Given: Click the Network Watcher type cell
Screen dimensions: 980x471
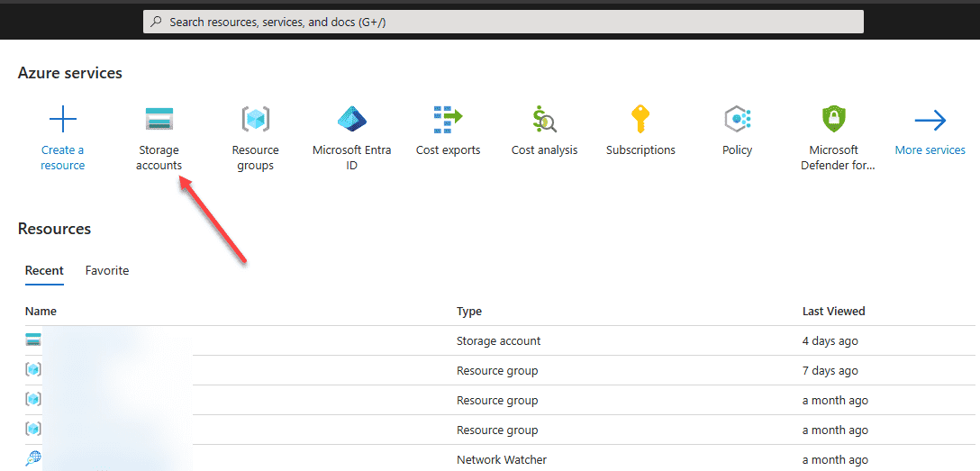Looking at the screenshot, I should [x=502, y=460].
